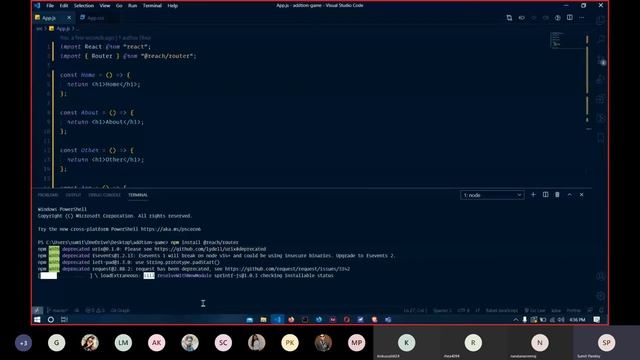Click Prettier in the status bar
The image size is (640, 360).
point(573,310)
